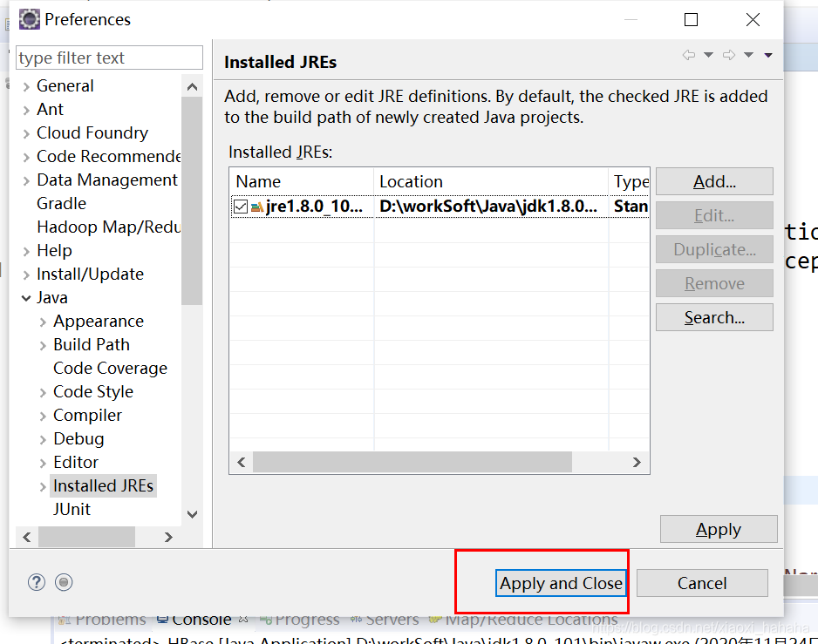The width and height of the screenshot is (818, 644).
Task: Click the round icon next to help
Action: (x=63, y=581)
